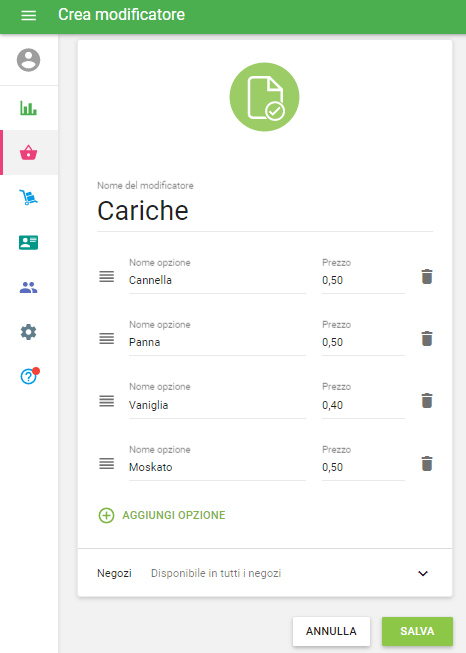Click the Annulla button

331,631
